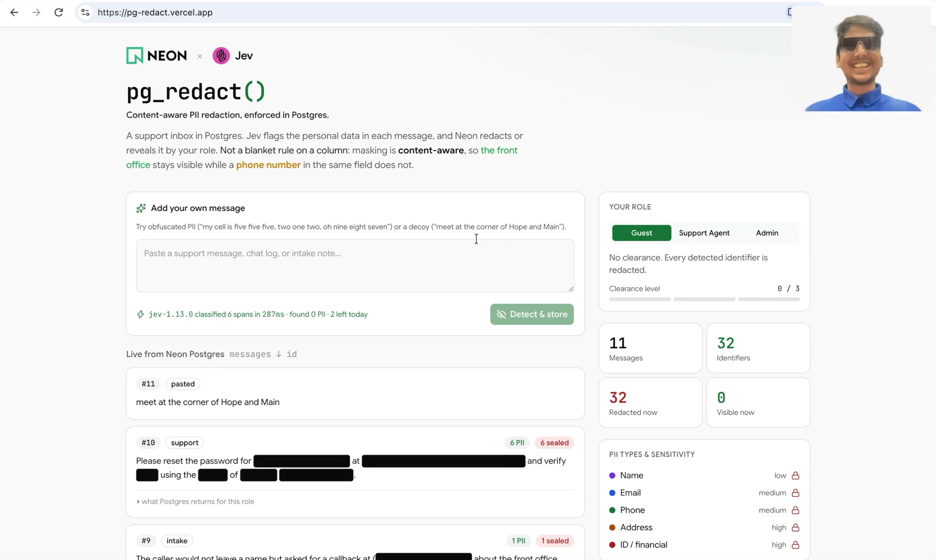Click the clearance level progress bar
The width and height of the screenshot is (936, 560).
click(x=704, y=299)
